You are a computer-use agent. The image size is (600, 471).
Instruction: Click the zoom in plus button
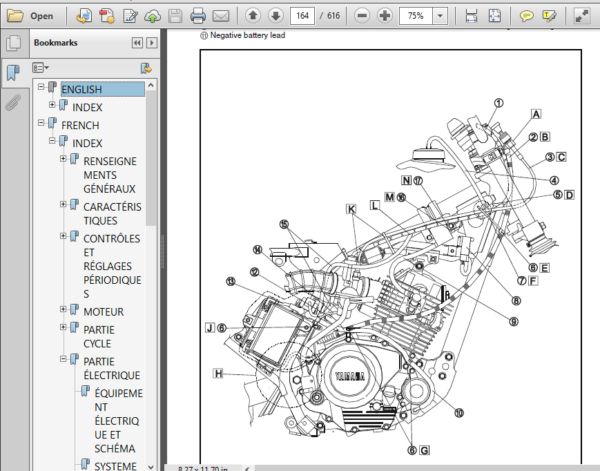pyautogui.click(x=385, y=16)
